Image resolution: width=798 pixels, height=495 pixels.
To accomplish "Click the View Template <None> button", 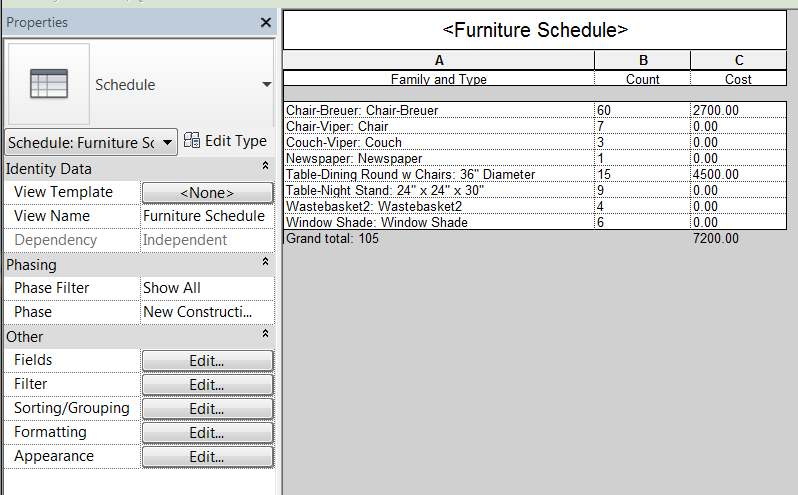I will point(207,192).
